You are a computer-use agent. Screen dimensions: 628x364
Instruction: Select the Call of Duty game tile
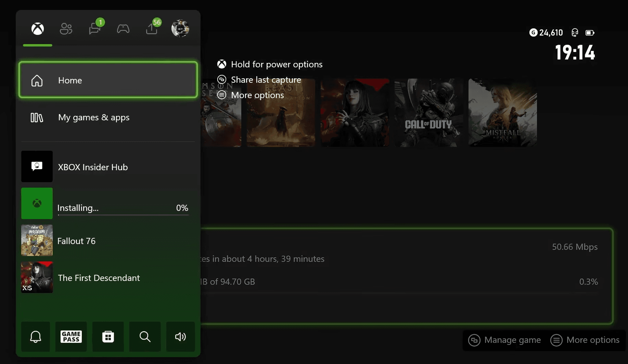point(429,113)
